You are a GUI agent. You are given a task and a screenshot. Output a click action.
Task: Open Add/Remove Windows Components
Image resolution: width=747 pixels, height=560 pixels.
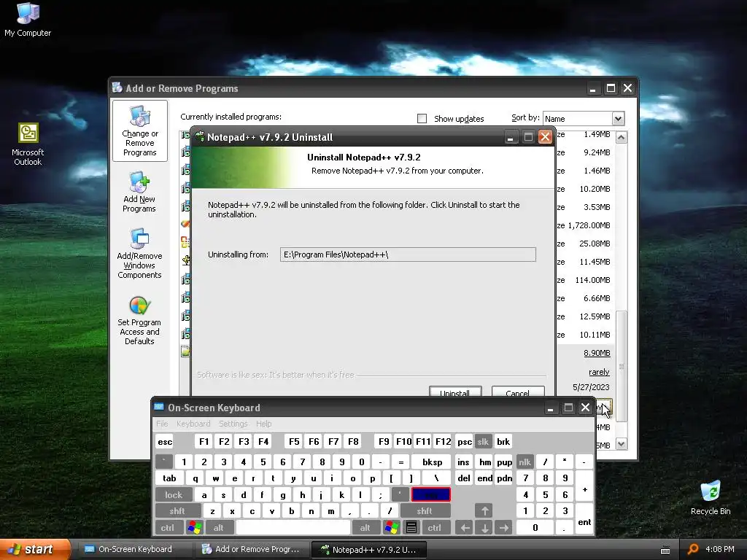139,253
